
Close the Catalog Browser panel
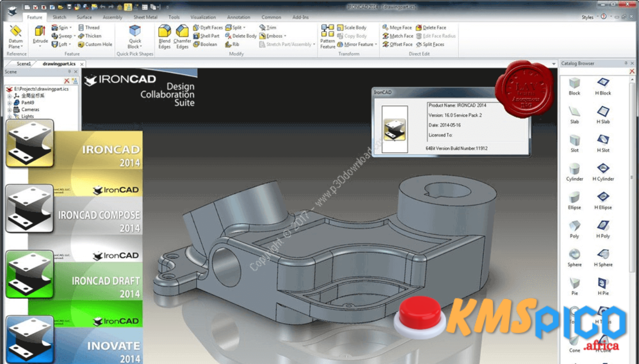click(633, 63)
